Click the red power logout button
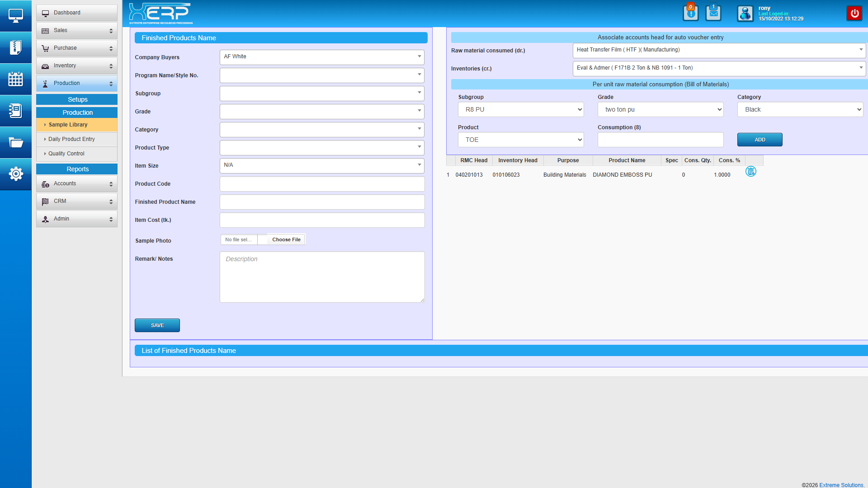The width and height of the screenshot is (868, 488). pyautogui.click(x=854, y=13)
